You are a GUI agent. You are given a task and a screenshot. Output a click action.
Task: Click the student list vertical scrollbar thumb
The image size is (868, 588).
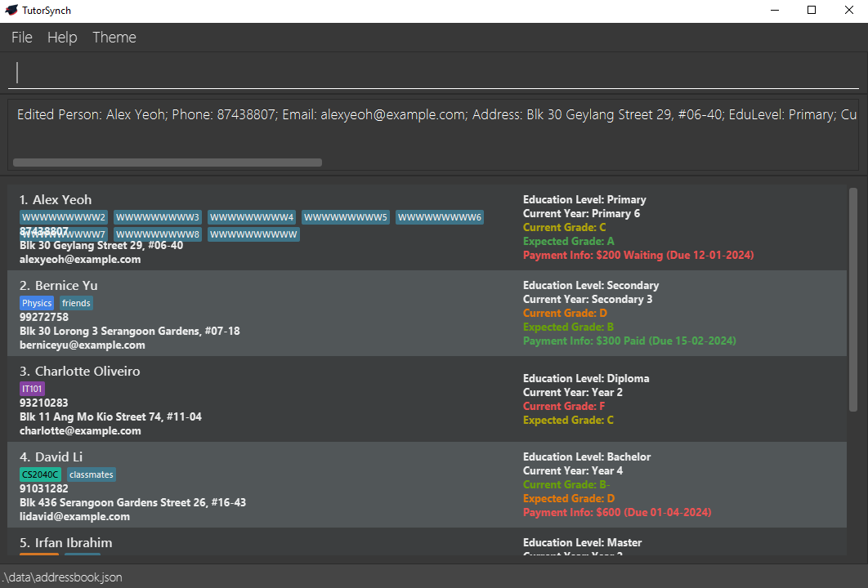coord(853,299)
